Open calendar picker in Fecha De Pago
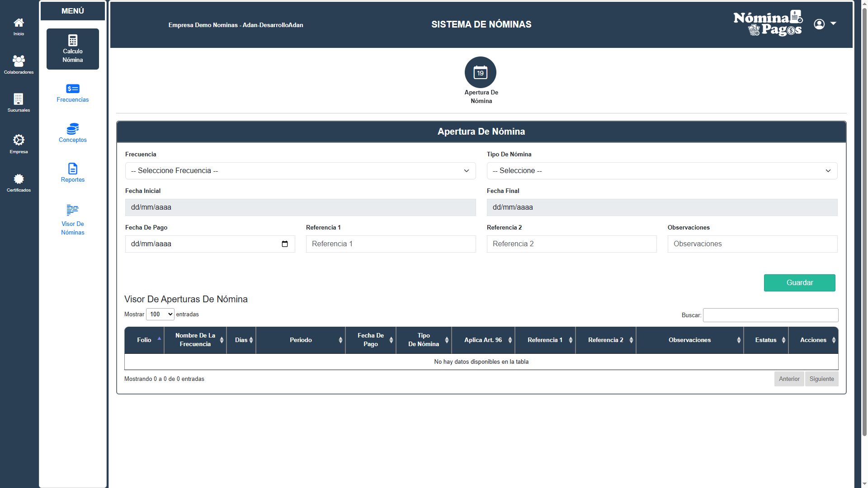Image resolution: width=868 pixels, height=488 pixels. [x=285, y=244]
